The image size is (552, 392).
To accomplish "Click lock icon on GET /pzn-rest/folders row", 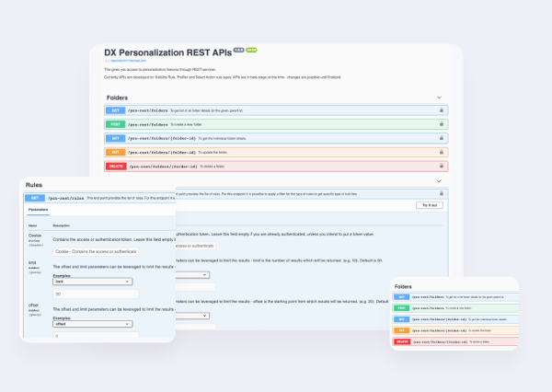I will [441, 110].
